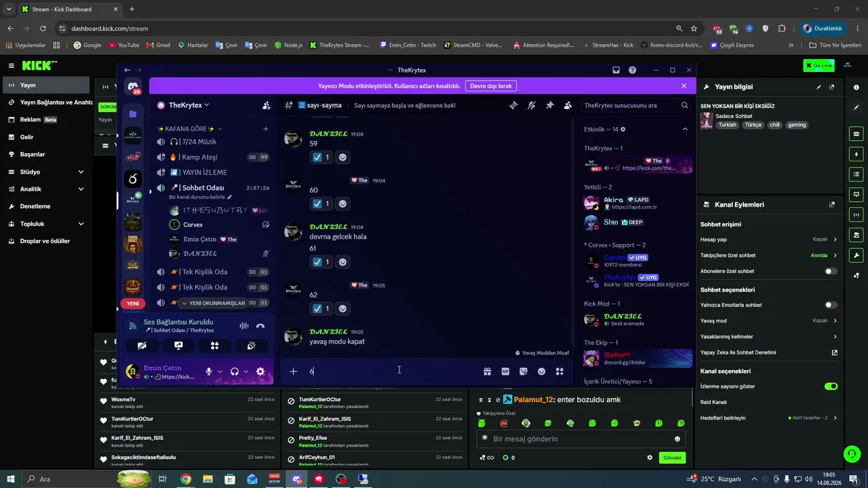Invite people icon next to TheKrytex server name
868x488 pixels.
[x=267, y=105]
